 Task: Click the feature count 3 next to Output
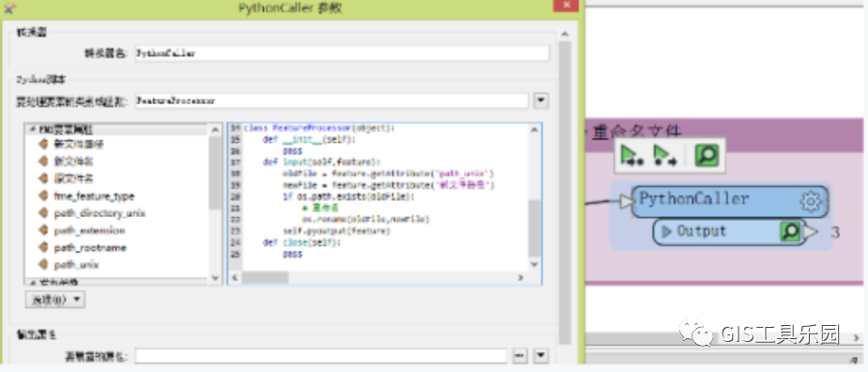coord(835,233)
